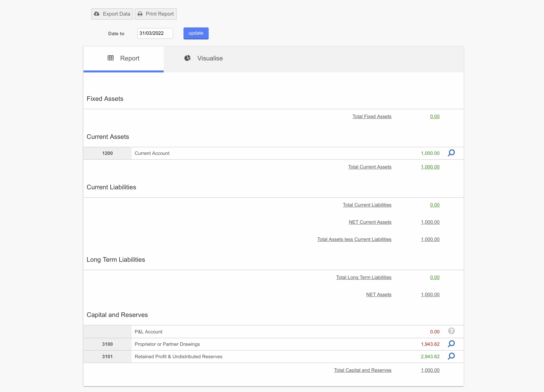The height and width of the screenshot is (392, 544).
Task: Click the Total Current Assets 1,000.00 value
Action: point(430,167)
